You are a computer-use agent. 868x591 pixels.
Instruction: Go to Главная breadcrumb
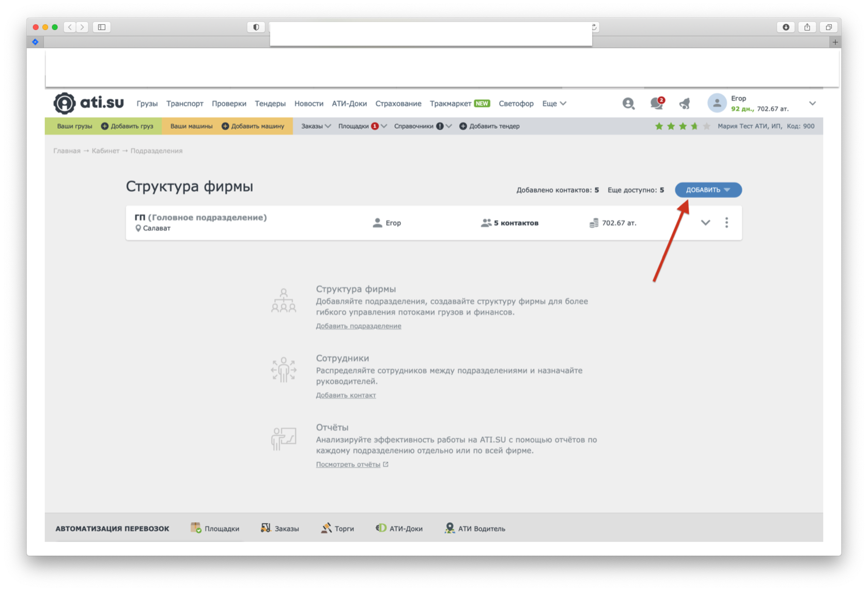coord(67,150)
